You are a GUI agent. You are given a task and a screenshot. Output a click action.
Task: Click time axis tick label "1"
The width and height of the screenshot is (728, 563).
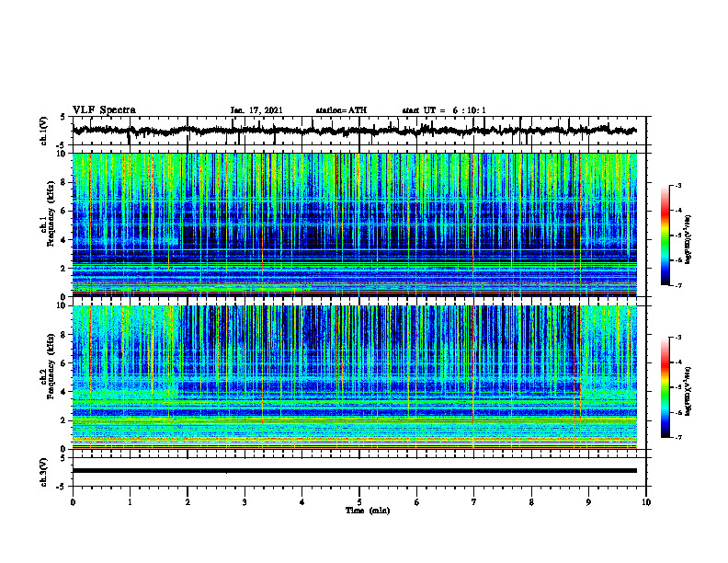pyautogui.click(x=130, y=502)
